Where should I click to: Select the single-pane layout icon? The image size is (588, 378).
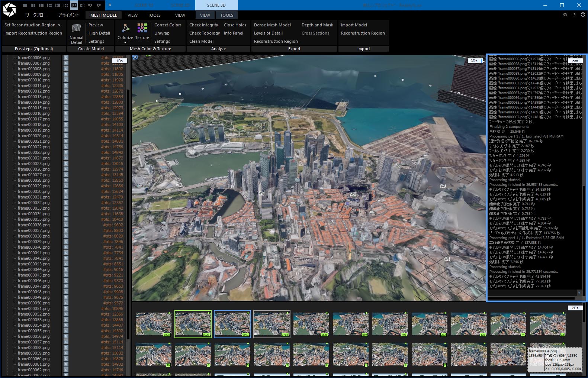click(25, 5)
